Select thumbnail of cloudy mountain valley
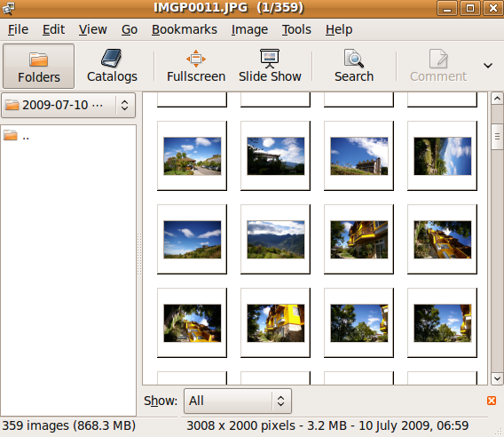This screenshot has height=437, width=504. tap(275, 240)
